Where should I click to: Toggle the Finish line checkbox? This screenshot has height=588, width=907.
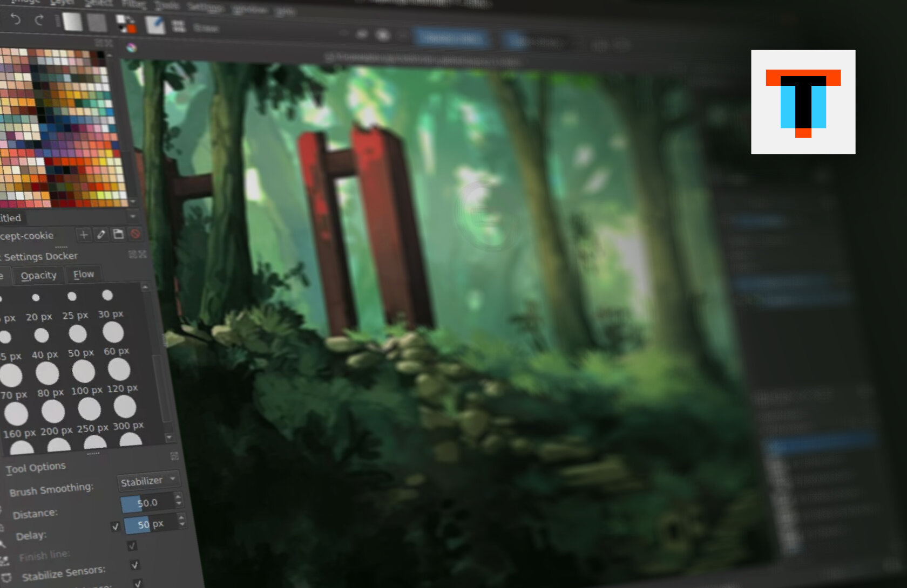[x=132, y=546]
